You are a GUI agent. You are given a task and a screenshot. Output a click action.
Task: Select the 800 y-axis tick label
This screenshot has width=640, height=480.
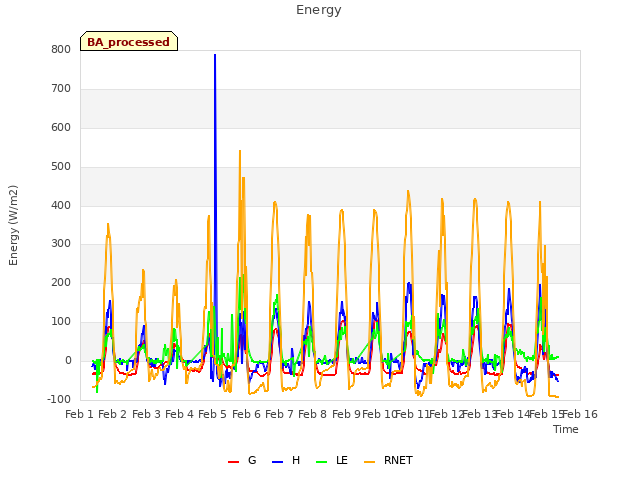[61, 50]
